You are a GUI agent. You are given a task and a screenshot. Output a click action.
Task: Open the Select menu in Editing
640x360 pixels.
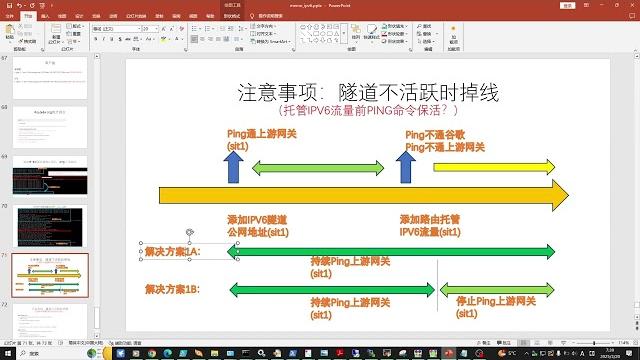point(426,41)
